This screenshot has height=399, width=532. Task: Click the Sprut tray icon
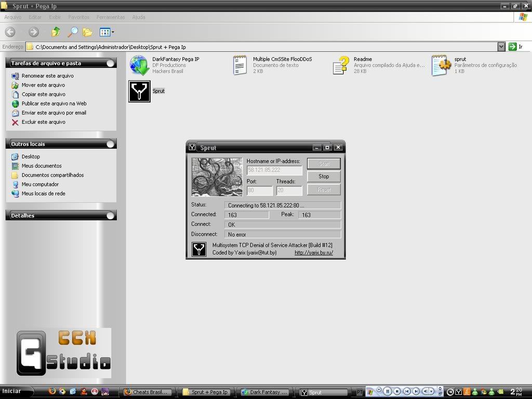pos(458,392)
